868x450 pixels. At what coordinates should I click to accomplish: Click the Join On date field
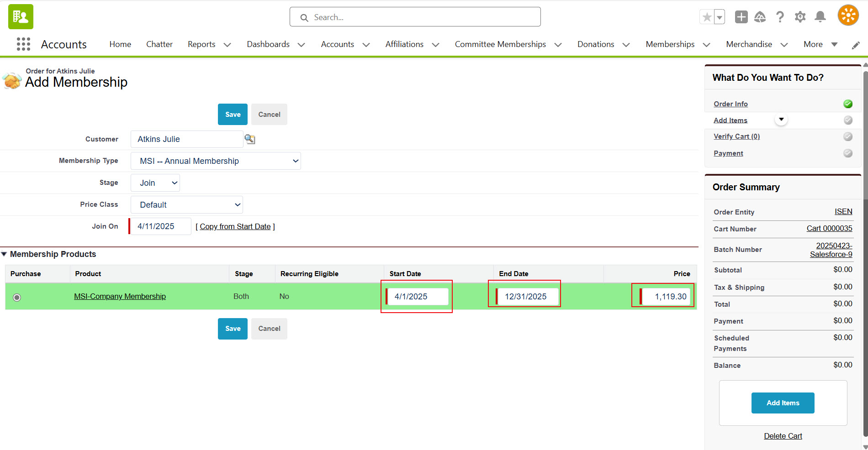[161, 226]
